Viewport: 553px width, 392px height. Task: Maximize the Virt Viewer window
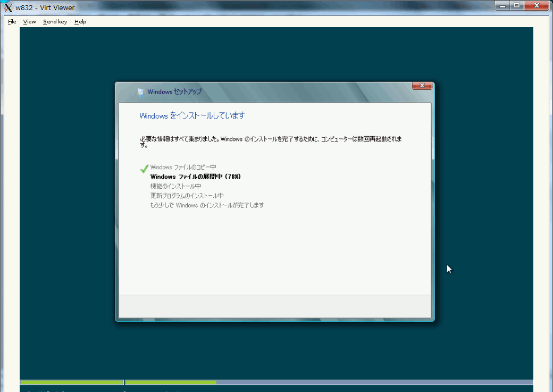tap(517, 6)
